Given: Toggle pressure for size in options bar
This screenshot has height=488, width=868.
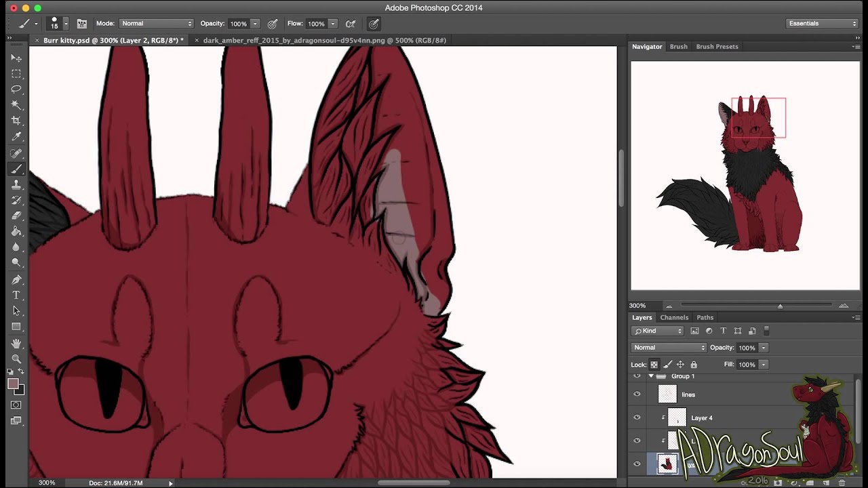Looking at the screenshot, I should (374, 24).
